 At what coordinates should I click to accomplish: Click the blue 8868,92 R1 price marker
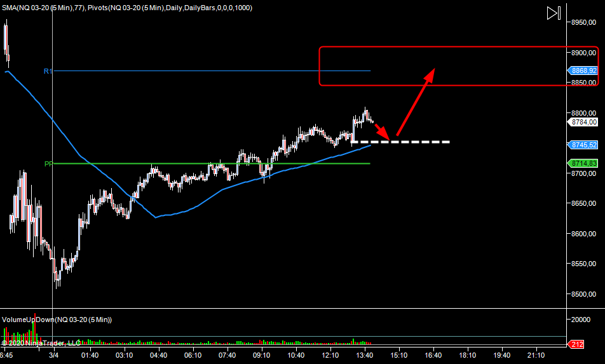pos(583,71)
